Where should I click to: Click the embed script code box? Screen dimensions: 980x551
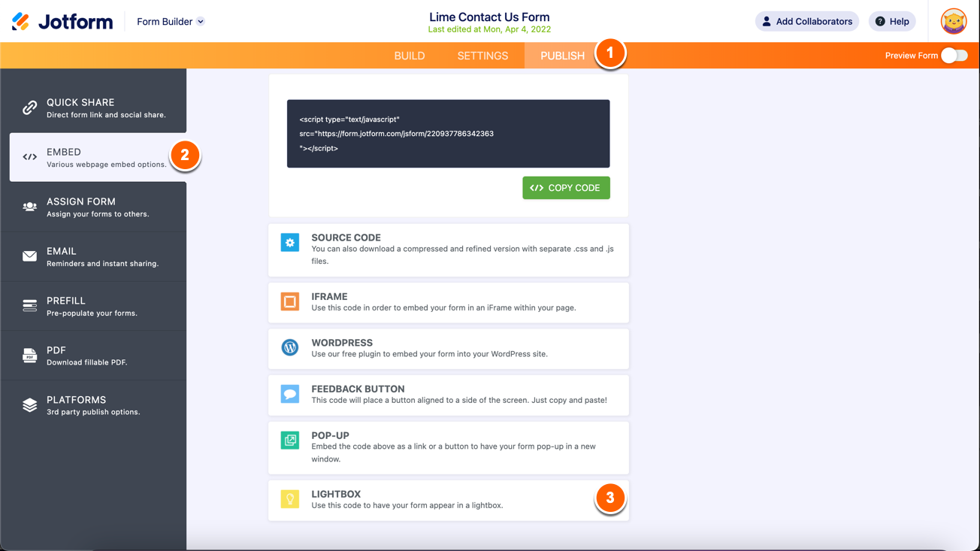click(x=449, y=134)
